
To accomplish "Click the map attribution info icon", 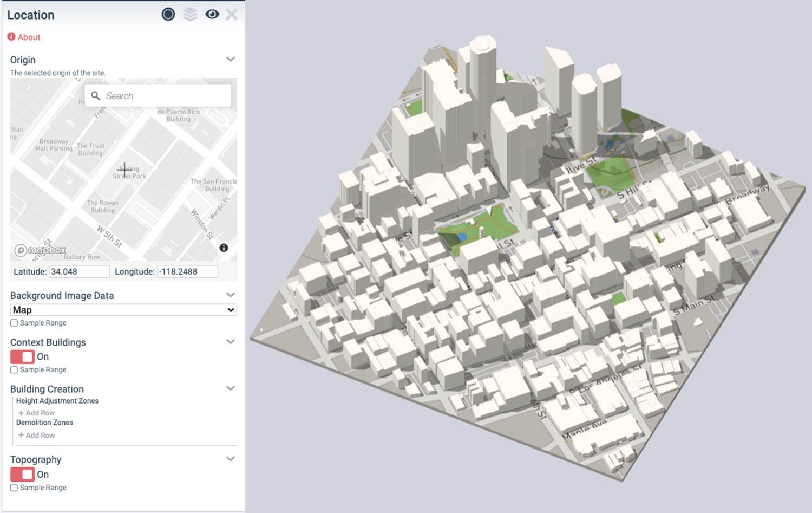I will [x=224, y=248].
